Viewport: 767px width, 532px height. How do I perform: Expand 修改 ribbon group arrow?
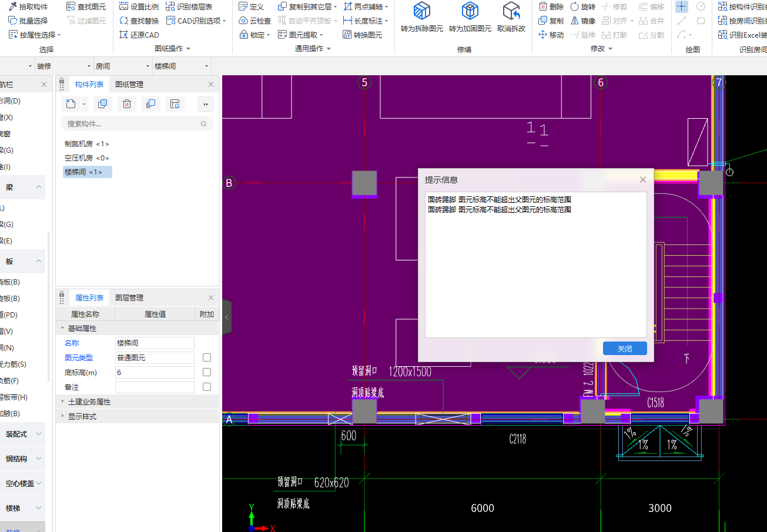(610, 49)
